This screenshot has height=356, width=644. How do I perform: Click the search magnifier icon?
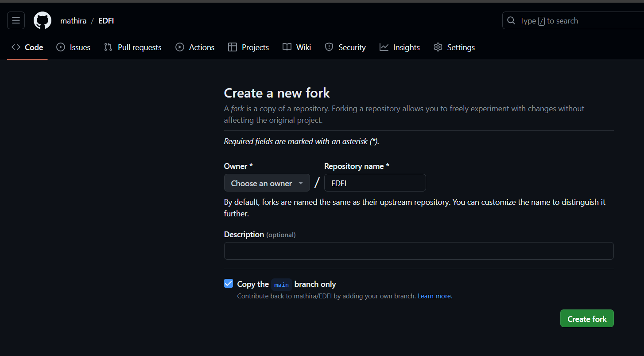click(x=511, y=21)
